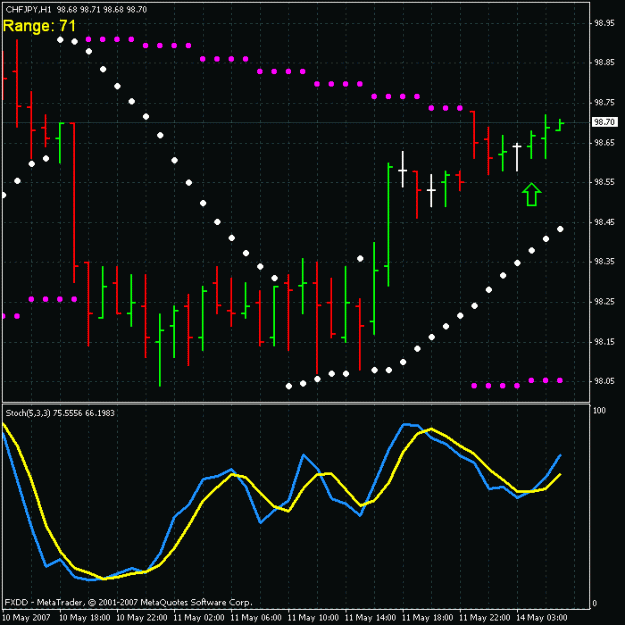
Task: Click the 98.15 price axis label
Action: [x=604, y=342]
